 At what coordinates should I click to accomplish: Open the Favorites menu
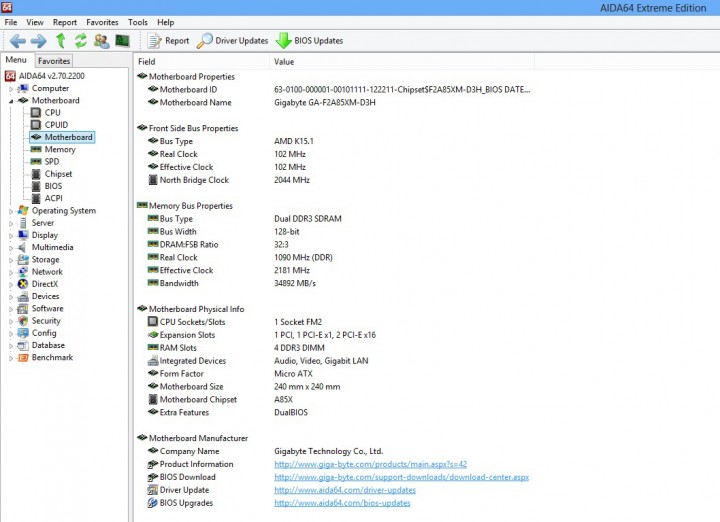click(x=102, y=22)
